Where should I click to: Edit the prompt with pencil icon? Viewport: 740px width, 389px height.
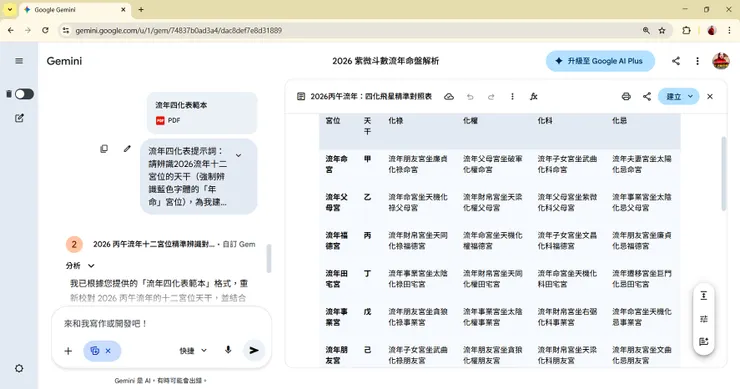(x=127, y=149)
